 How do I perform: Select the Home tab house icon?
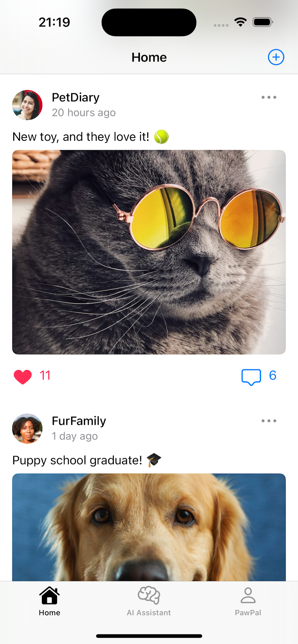50,595
